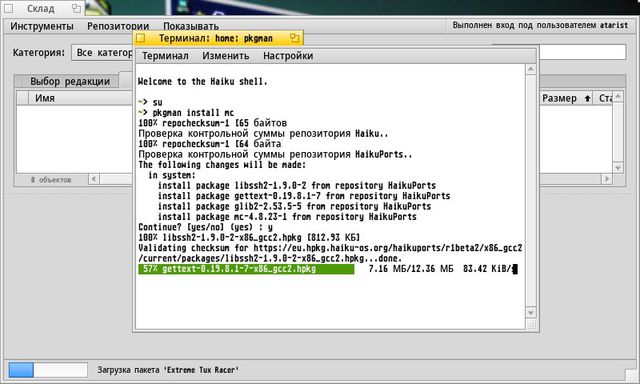The height and width of the screenshot is (384, 640).
Task: Open the Показывать menu in Склад window
Action: (191, 26)
